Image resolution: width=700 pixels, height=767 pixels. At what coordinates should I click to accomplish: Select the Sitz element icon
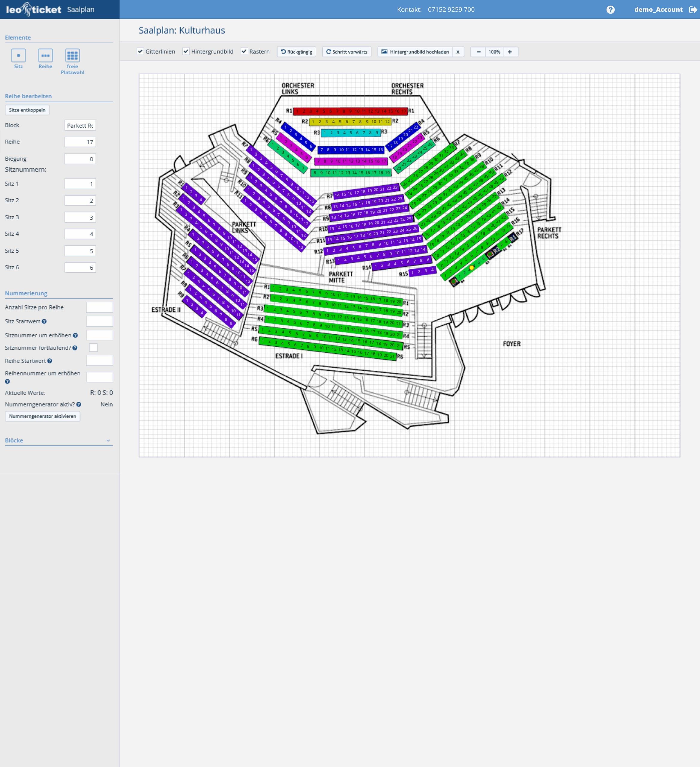18,55
